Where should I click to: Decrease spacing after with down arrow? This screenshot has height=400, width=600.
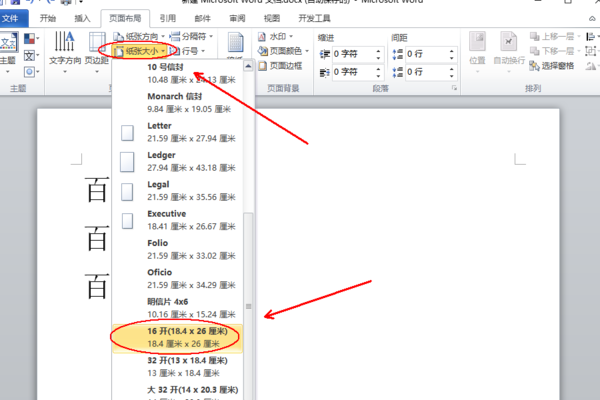click(x=452, y=76)
